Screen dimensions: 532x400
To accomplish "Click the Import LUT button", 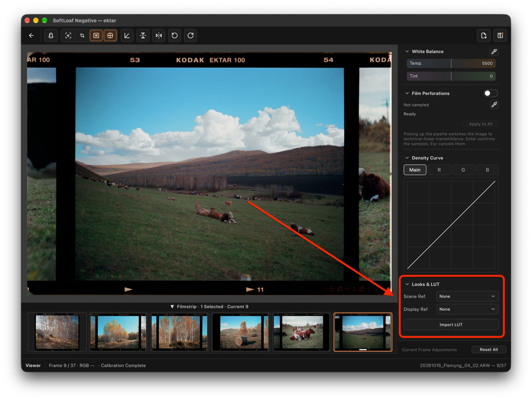I will (451, 325).
